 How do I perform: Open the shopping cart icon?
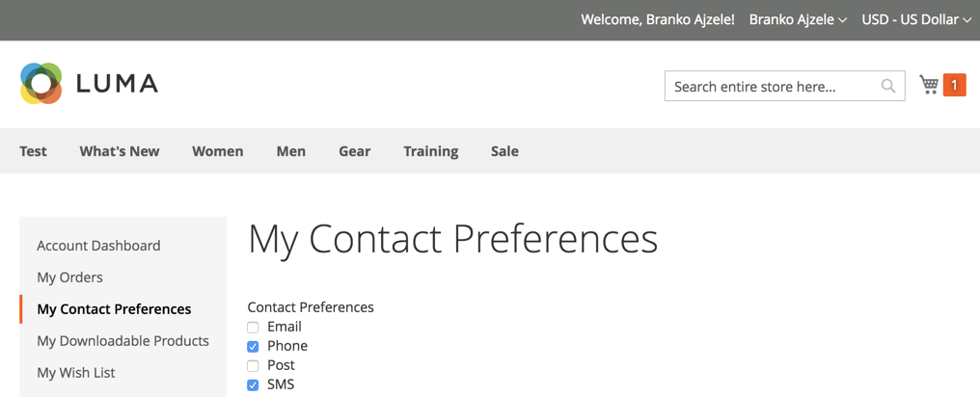929,85
